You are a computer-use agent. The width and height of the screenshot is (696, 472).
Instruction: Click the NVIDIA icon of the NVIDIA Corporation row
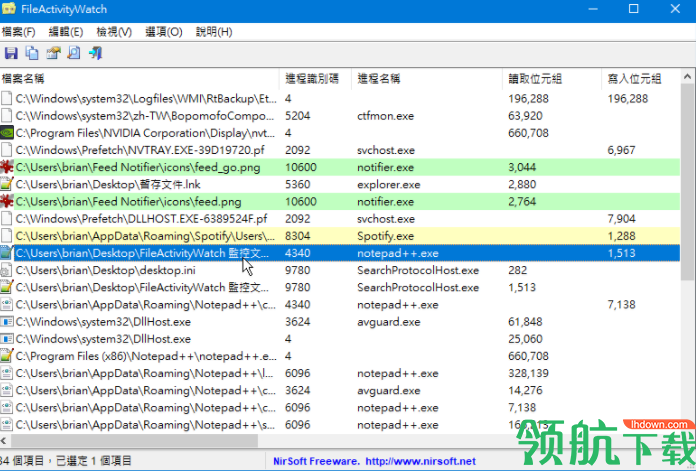point(7,133)
